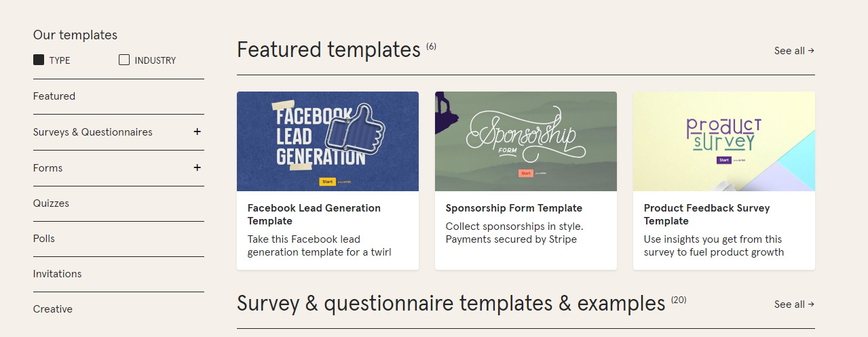868x337 pixels.
Task: Expand the Forms category plus icon
Action: click(x=197, y=167)
